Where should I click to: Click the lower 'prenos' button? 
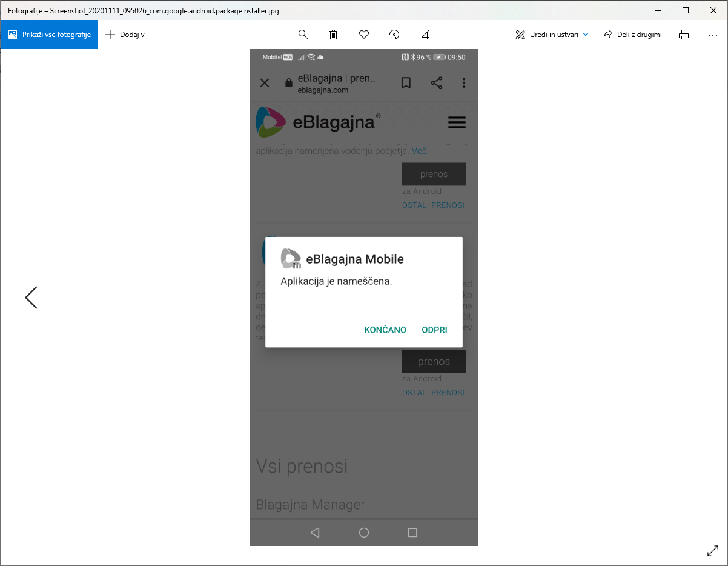point(434,362)
